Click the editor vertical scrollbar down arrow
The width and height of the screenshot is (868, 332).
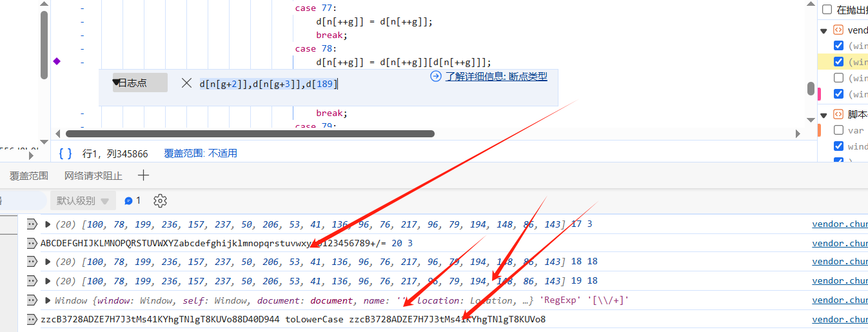[811, 121]
